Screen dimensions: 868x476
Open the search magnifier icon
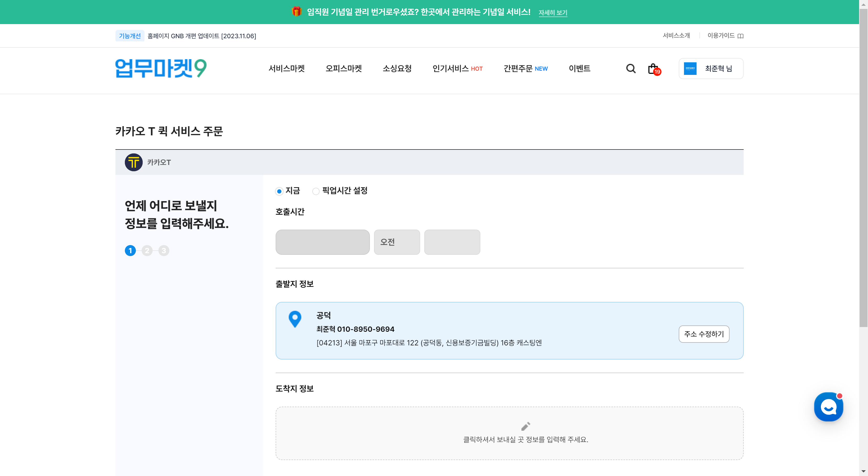631,69
